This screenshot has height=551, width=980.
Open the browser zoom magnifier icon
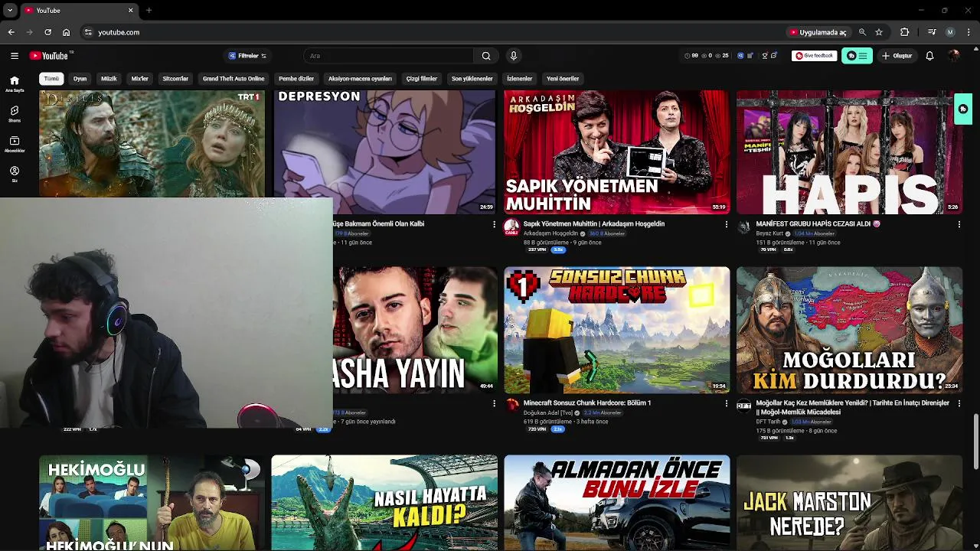(x=862, y=32)
